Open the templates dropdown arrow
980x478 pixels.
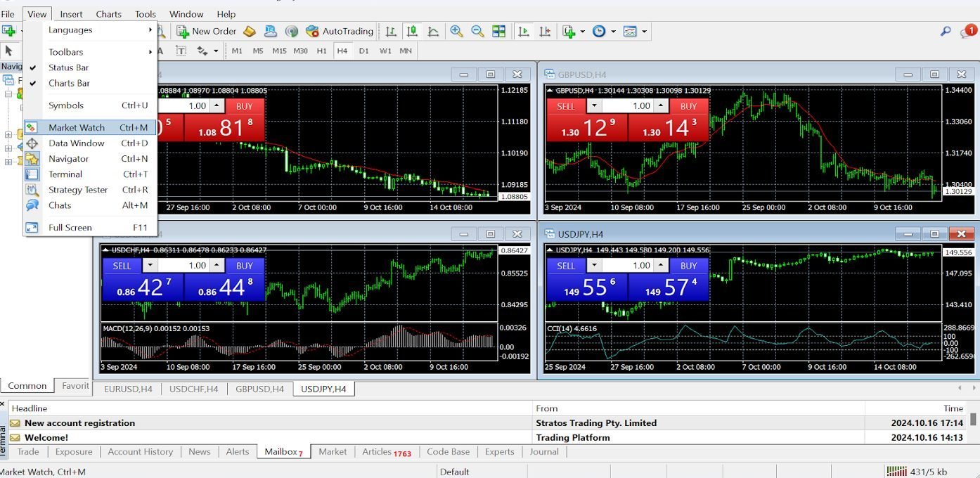[644, 31]
